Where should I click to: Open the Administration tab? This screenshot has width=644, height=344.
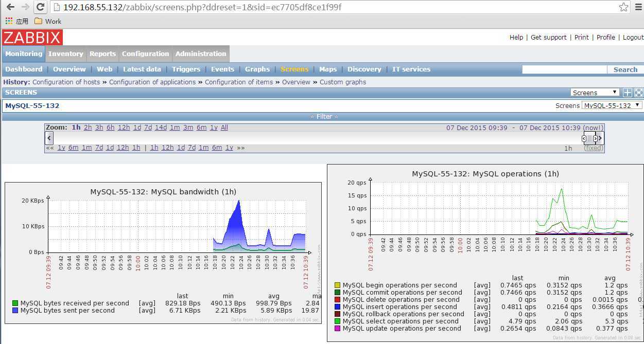click(201, 53)
